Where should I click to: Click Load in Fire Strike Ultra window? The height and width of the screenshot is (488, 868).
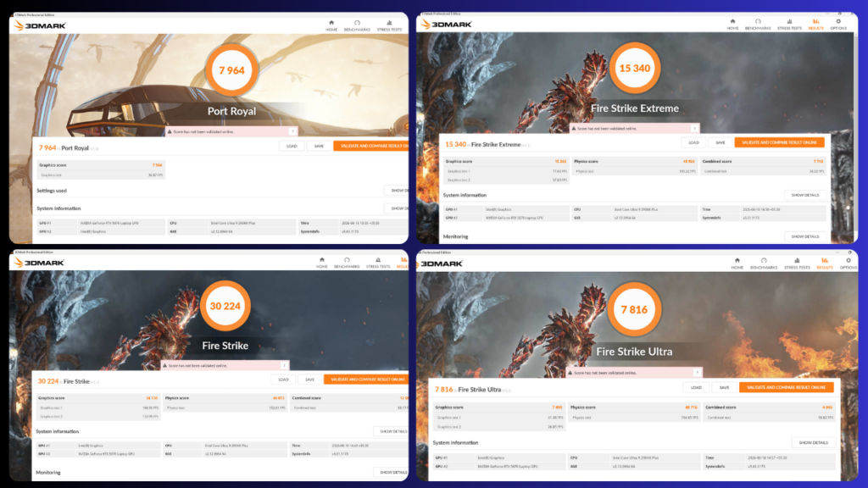(697, 387)
